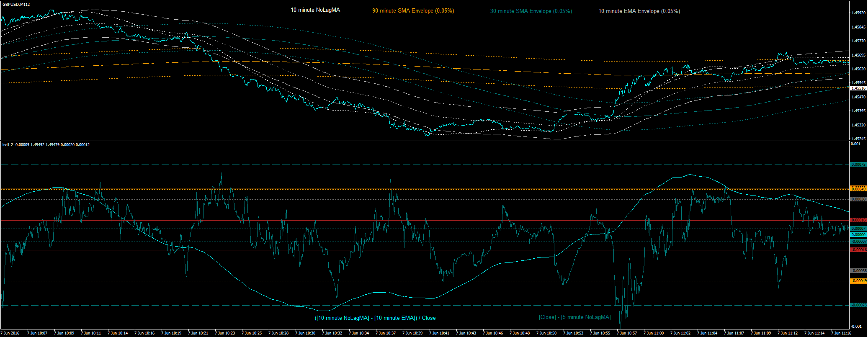This screenshot has height=337, width=868.
Task: Click the 0.00007 level tag
Action: pyautogui.click(x=858, y=229)
